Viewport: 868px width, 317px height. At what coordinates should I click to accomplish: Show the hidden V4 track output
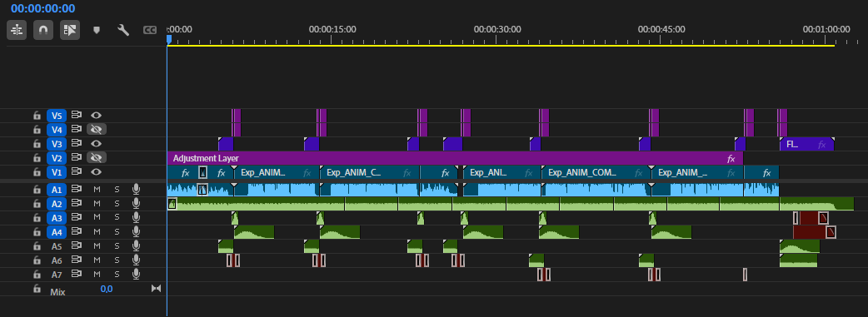(x=97, y=130)
